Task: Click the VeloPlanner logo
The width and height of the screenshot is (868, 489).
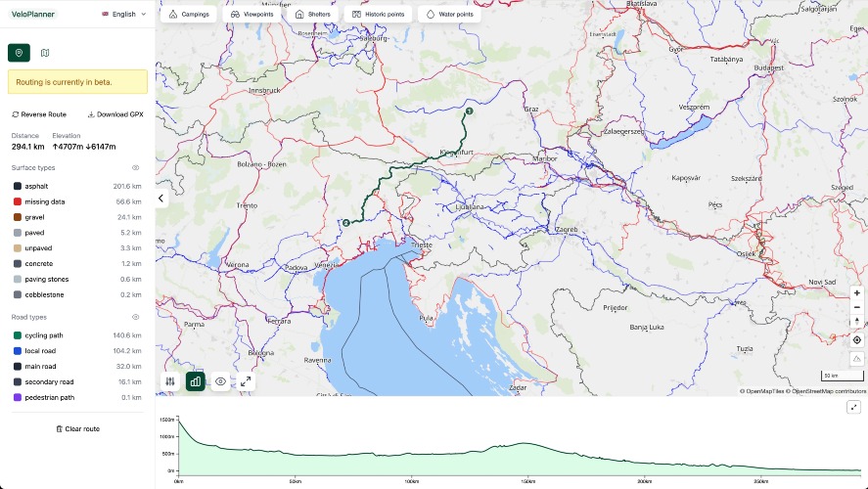Action: pos(32,14)
